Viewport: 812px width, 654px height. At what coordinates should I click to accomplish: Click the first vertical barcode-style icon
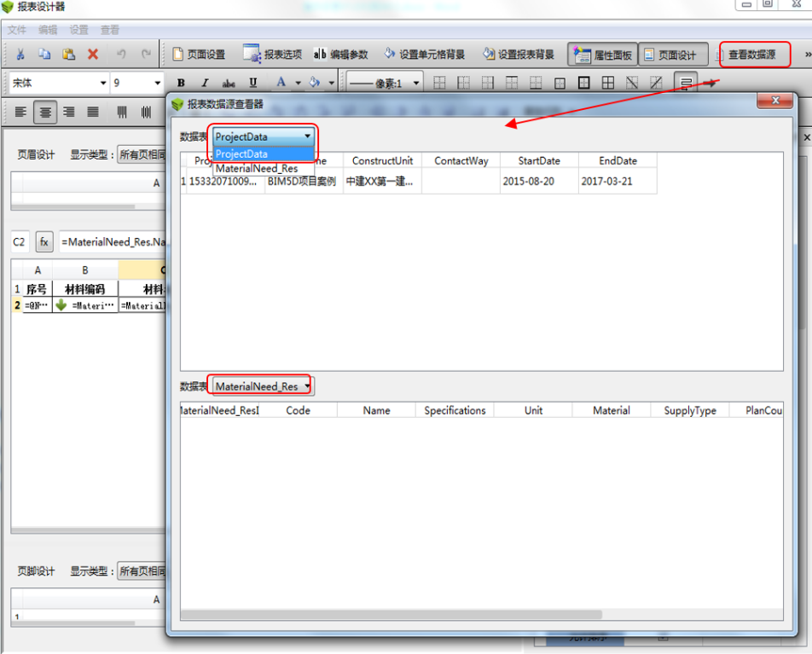pos(122,112)
